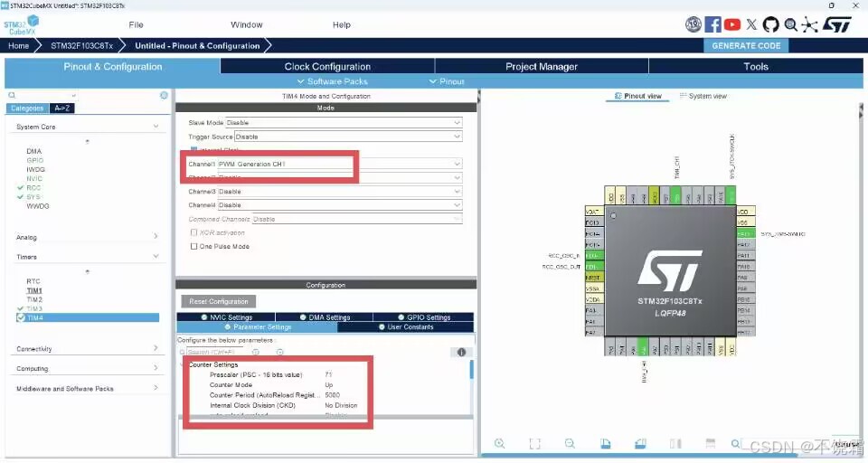Screen dimensions: 868x463
Task: Open the DMA Settings tab
Action: 325,317
